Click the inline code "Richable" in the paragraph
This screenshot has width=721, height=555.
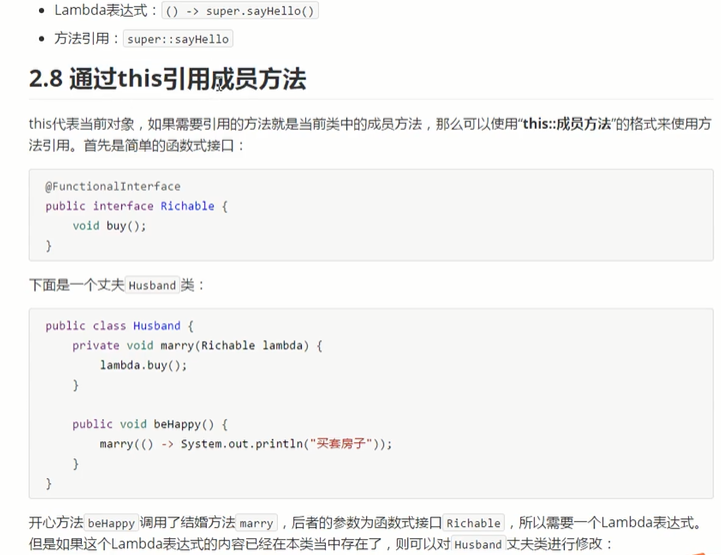pyautogui.click(x=473, y=523)
